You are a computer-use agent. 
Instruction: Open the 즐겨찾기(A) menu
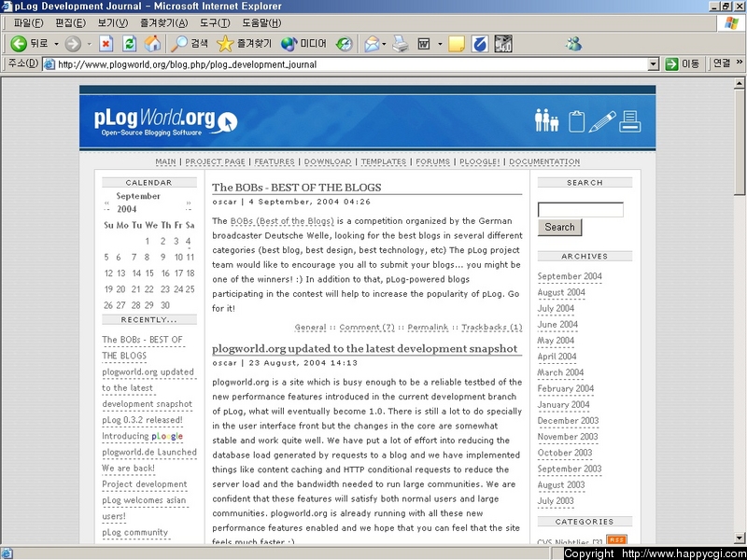click(164, 22)
